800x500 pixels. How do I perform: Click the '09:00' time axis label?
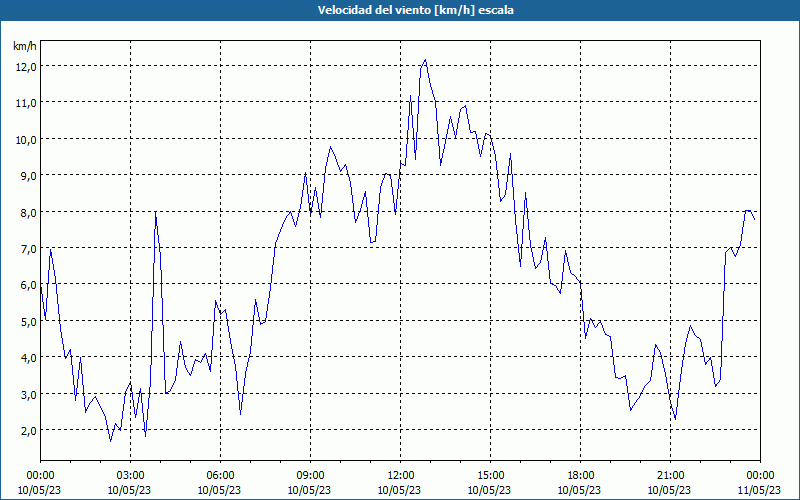(310, 476)
